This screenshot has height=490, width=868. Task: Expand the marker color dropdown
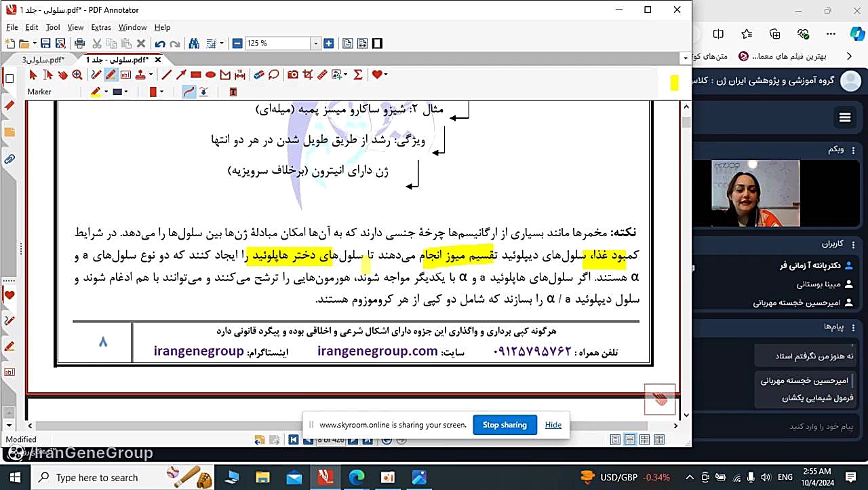pos(106,92)
